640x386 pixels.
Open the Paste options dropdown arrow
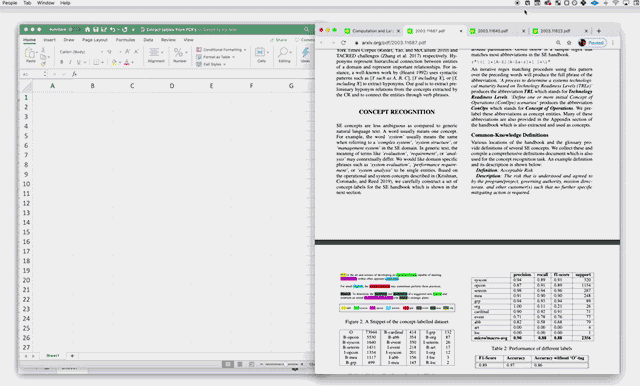click(x=37, y=53)
